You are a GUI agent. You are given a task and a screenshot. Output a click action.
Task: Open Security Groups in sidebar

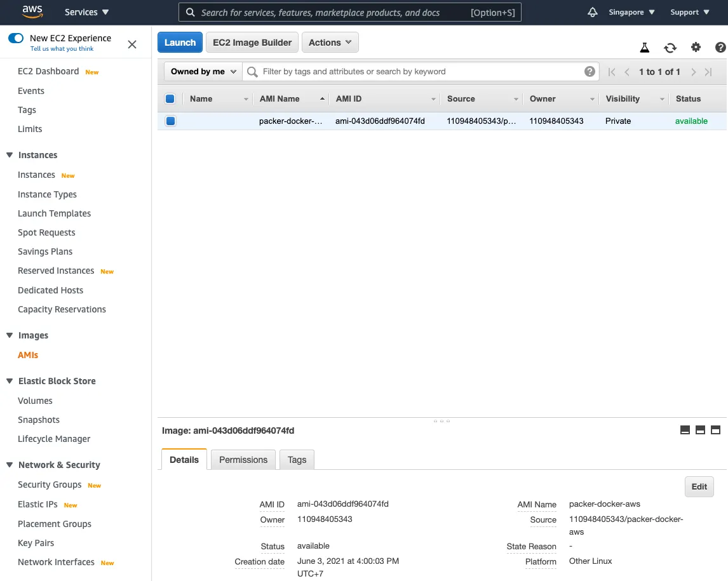point(50,484)
